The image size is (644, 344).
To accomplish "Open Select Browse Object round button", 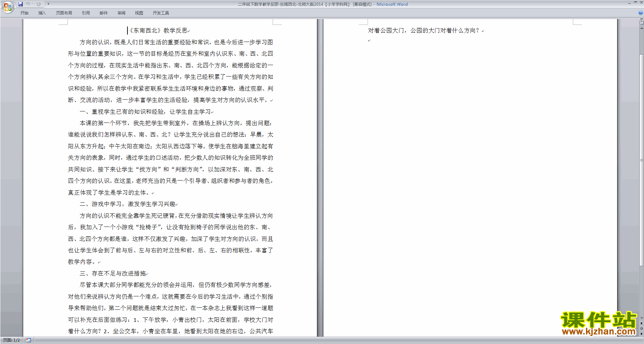I will (x=641, y=328).
